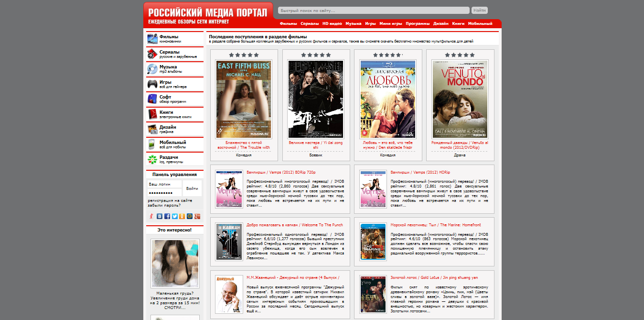Focus the quick site search field
Image resolution: width=644 pixels, height=320 pixels.
click(374, 10)
